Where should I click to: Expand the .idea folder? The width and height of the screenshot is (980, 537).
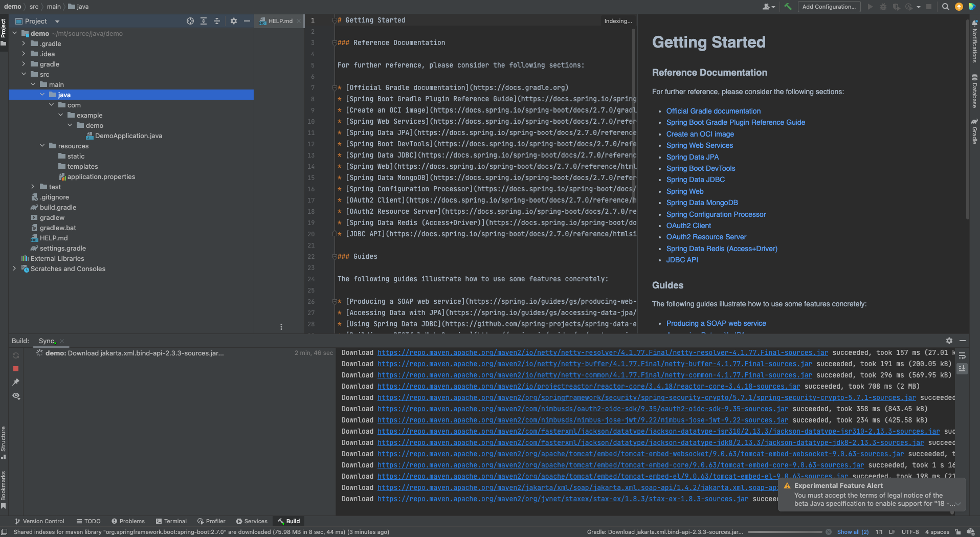[24, 54]
